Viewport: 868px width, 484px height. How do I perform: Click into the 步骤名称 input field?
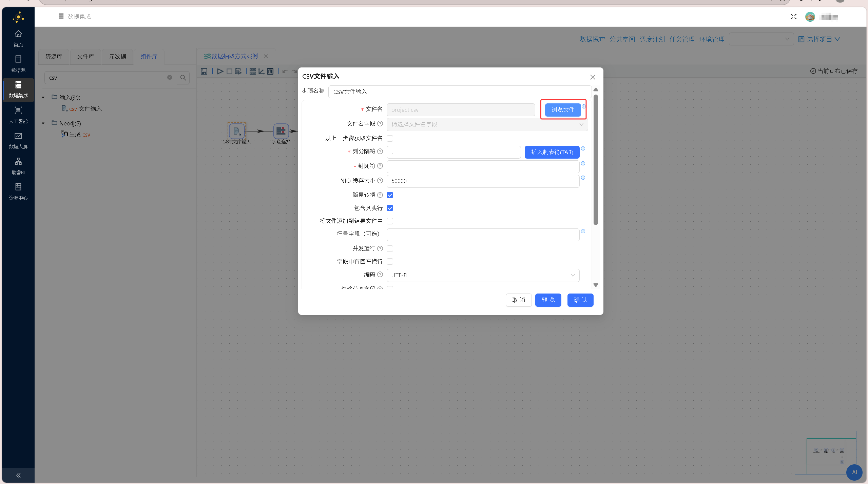(x=460, y=92)
